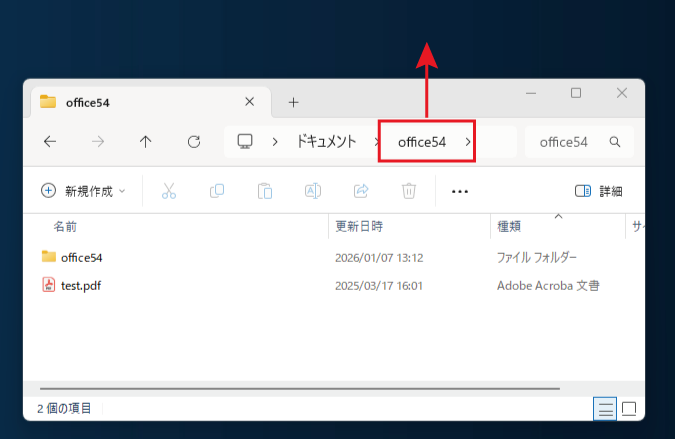
Task: Click Adobe Acroba 文書 type cell
Action: (548, 286)
